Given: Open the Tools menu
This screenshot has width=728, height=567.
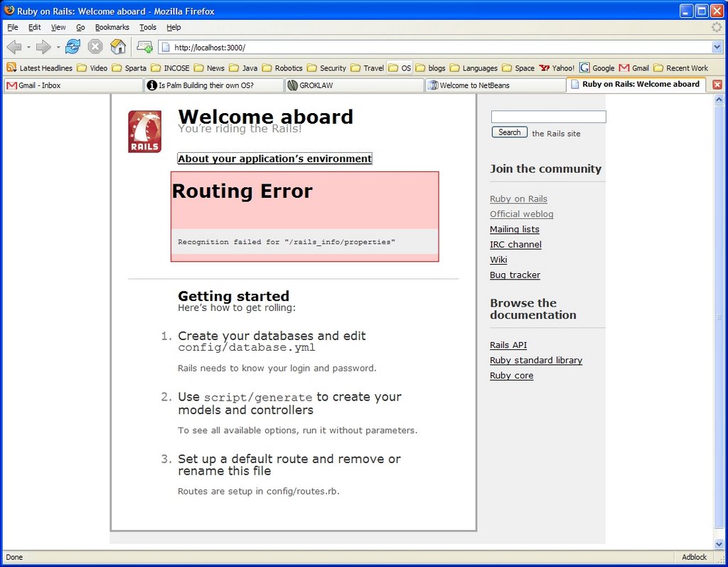Looking at the screenshot, I should (x=148, y=27).
